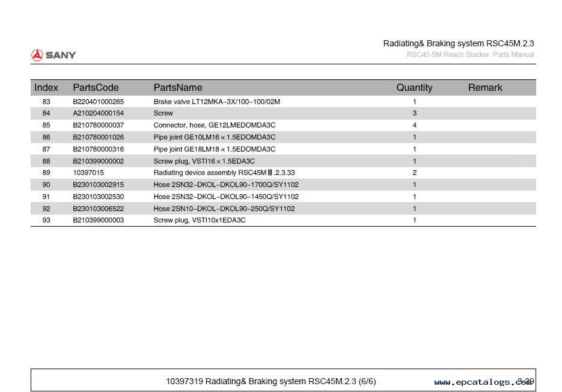Click Pipe joint GE10LM16 × 1.5EDOMDA3C
The width and height of the screenshot is (562, 392).
215,137
